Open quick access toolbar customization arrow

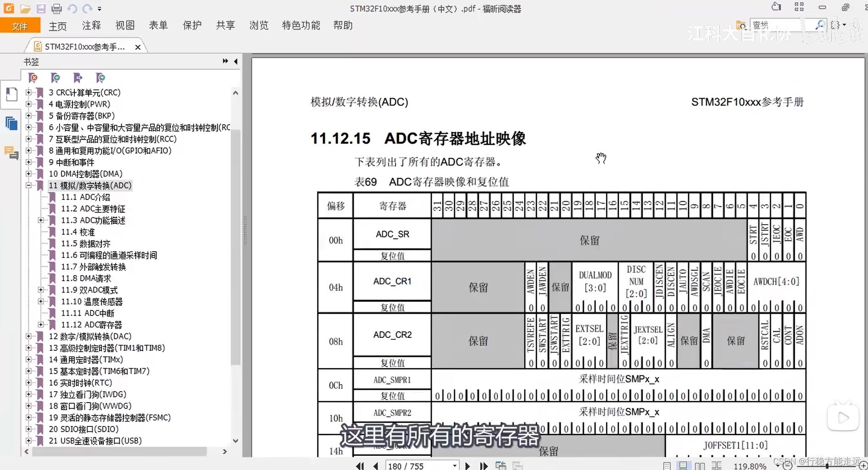point(100,9)
